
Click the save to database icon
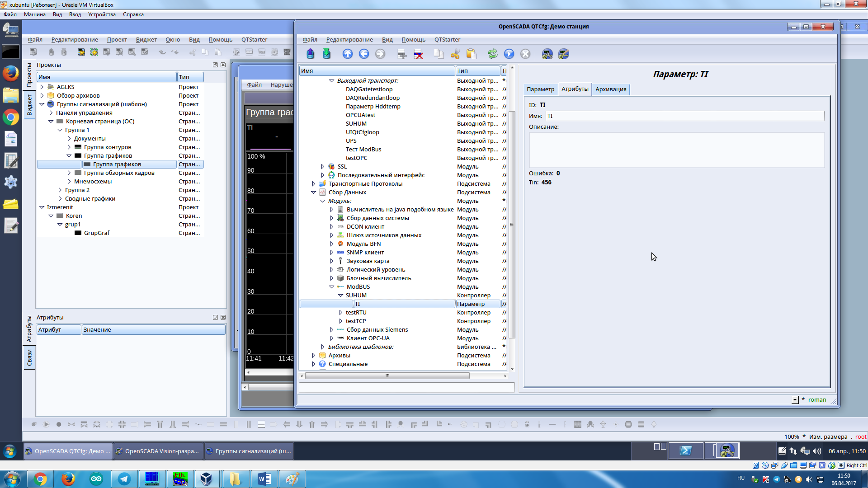(326, 54)
